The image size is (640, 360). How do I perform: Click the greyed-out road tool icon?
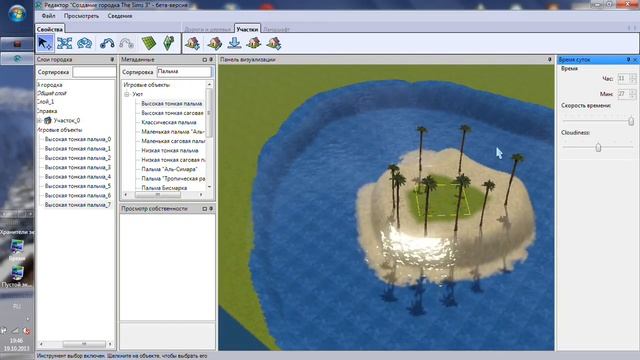click(x=127, y=43)
